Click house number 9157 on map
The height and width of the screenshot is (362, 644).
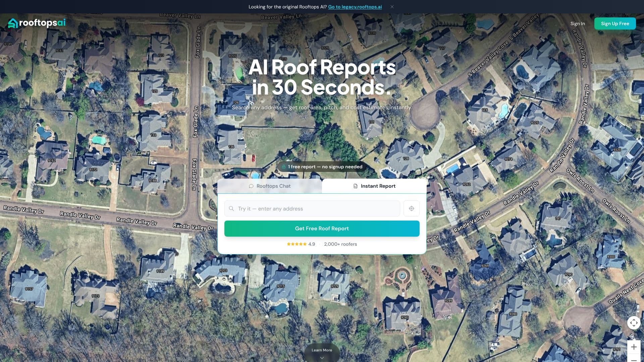(29, 289)
